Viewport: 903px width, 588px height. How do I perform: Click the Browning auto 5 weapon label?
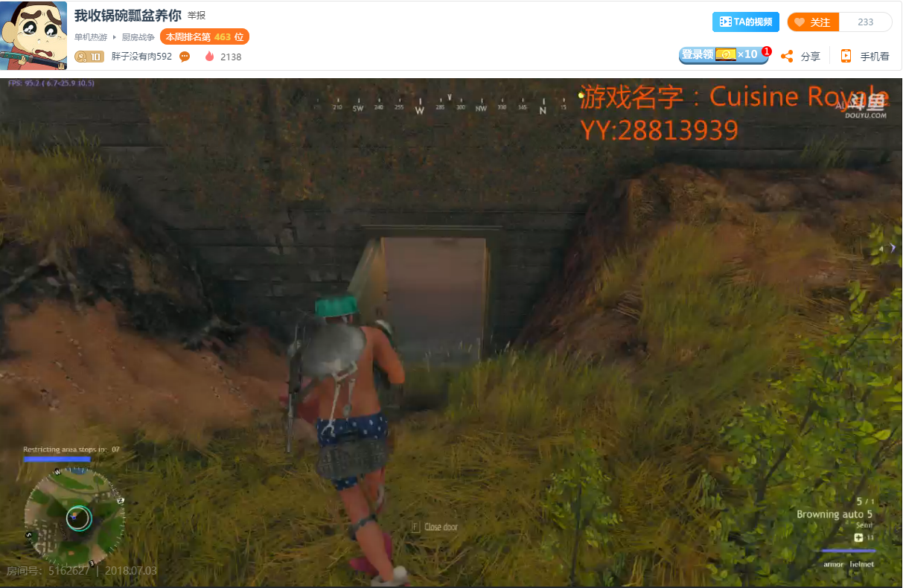[x=835, y=514]
